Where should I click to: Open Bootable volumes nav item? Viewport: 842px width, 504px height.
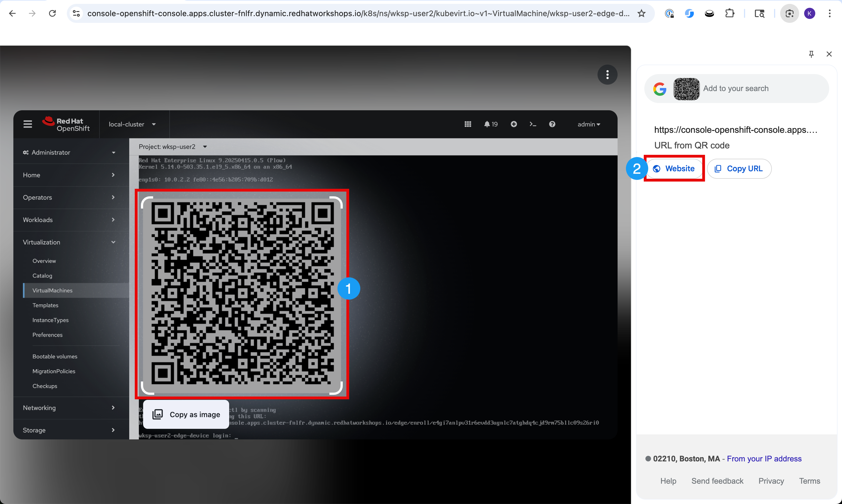[55, 356]
